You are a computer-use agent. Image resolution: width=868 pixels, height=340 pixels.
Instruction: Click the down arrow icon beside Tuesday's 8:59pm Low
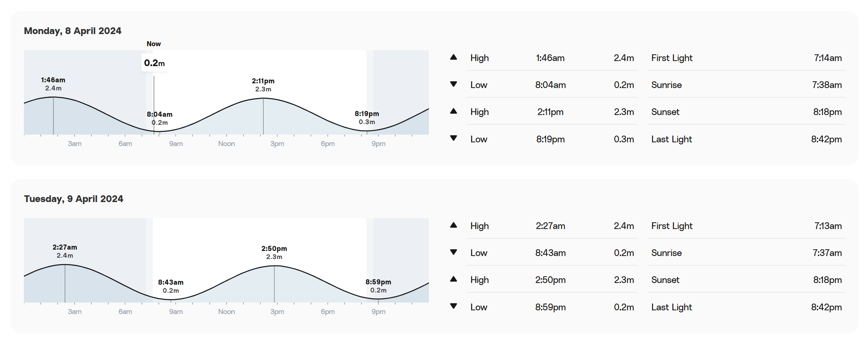point(454,306)
